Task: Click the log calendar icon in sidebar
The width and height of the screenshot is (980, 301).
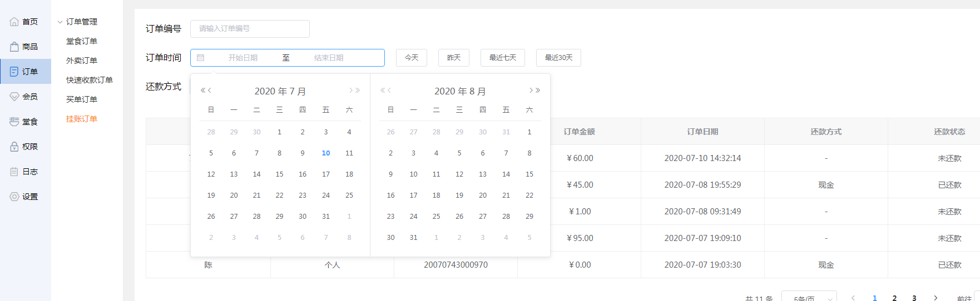Action: (x=14, y=172)
